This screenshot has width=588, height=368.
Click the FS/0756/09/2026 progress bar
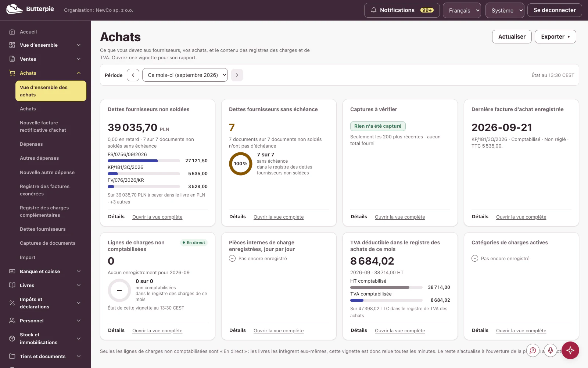click(x=144, y=161)
